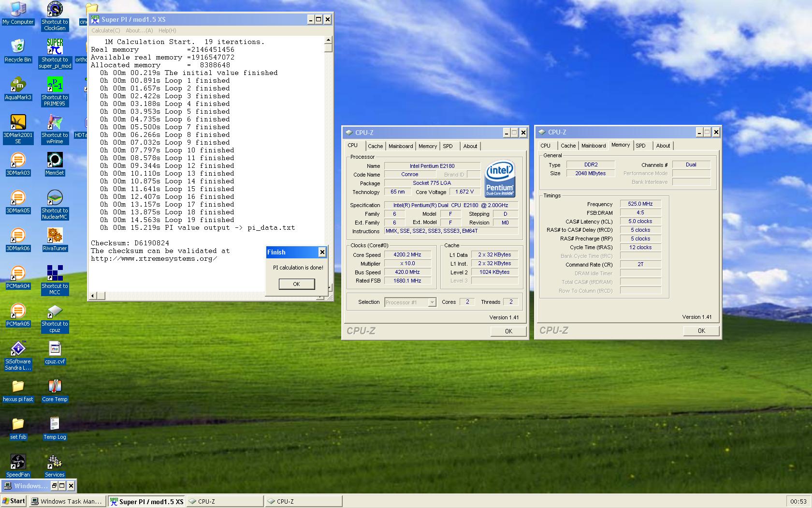Image resolution: width=812 pixels, height=508 pixels.
Task: Close the Finish dialog
Action: coord(322,252)
